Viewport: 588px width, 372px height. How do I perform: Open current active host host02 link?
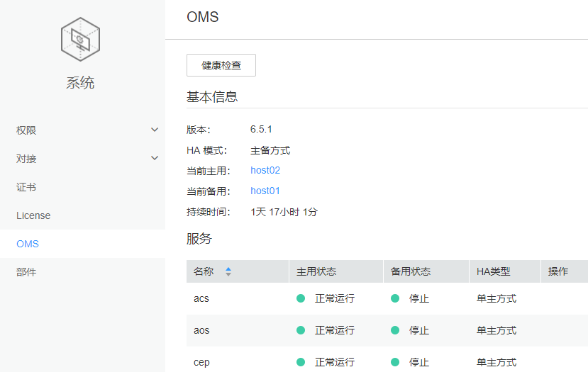265,170
